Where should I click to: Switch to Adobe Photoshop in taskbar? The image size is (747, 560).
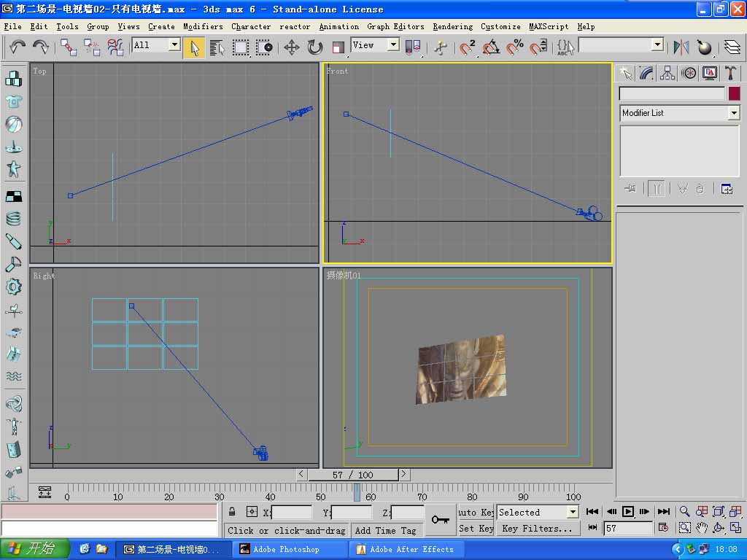pyautogui.click(x=290, y=550)
